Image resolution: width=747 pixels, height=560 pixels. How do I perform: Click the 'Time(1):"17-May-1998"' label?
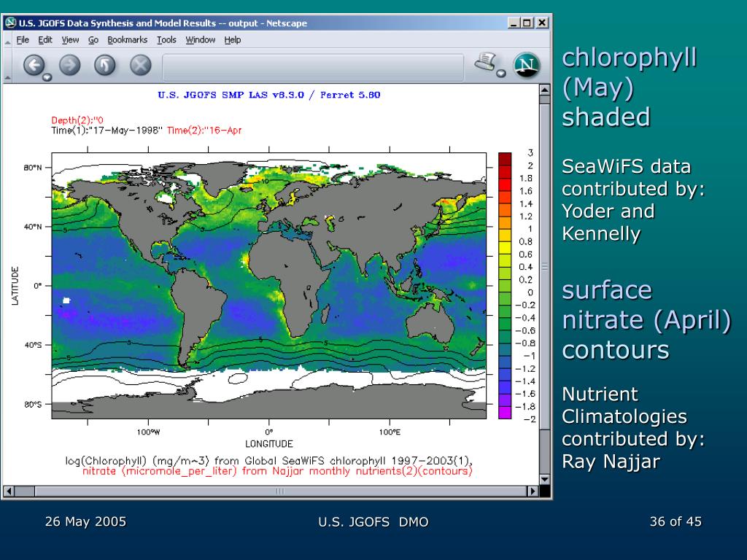[x=107, y=131]
